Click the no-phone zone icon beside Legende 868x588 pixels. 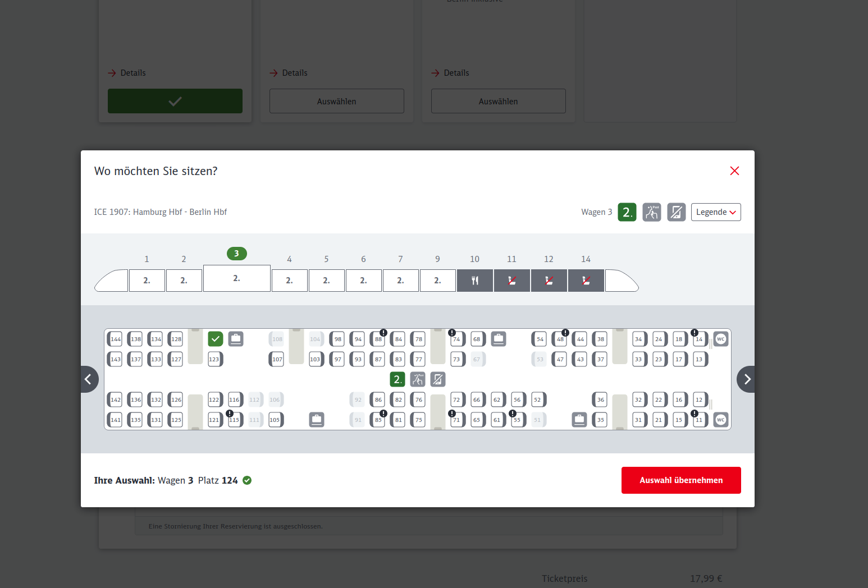coord(676,212)
